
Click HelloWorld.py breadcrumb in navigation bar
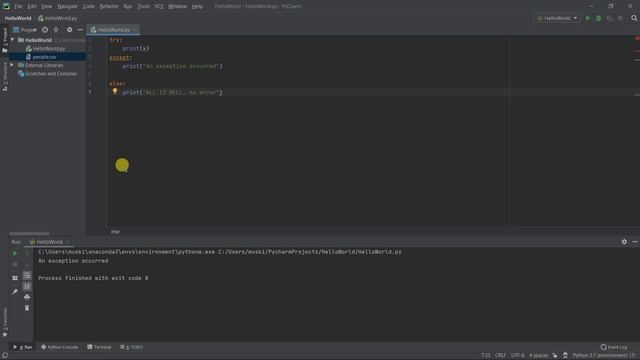(x=58, y=18)
